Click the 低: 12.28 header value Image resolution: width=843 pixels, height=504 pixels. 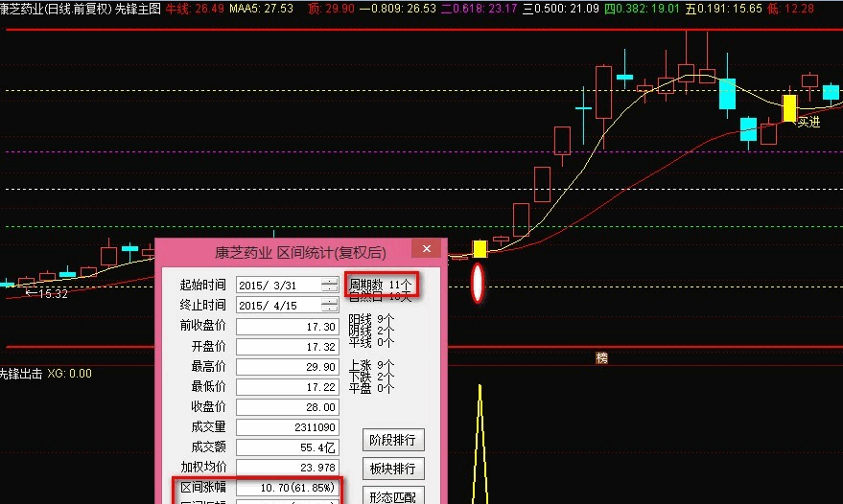click(790, 9)
